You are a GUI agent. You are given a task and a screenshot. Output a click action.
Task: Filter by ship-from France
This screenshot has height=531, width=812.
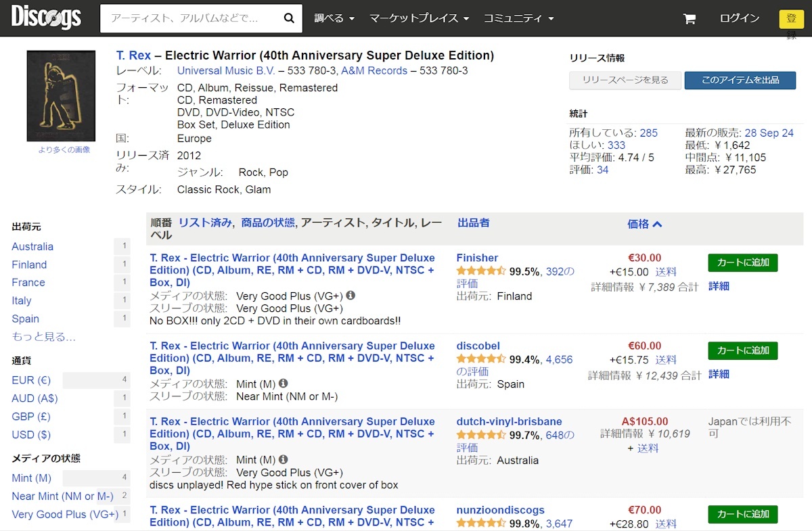[28, 282]
